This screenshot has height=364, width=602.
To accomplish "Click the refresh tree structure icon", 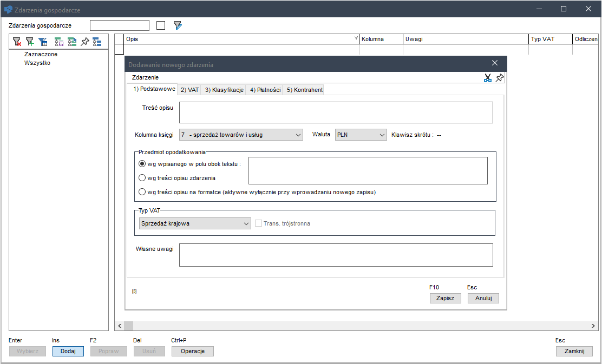I will 72,42.
